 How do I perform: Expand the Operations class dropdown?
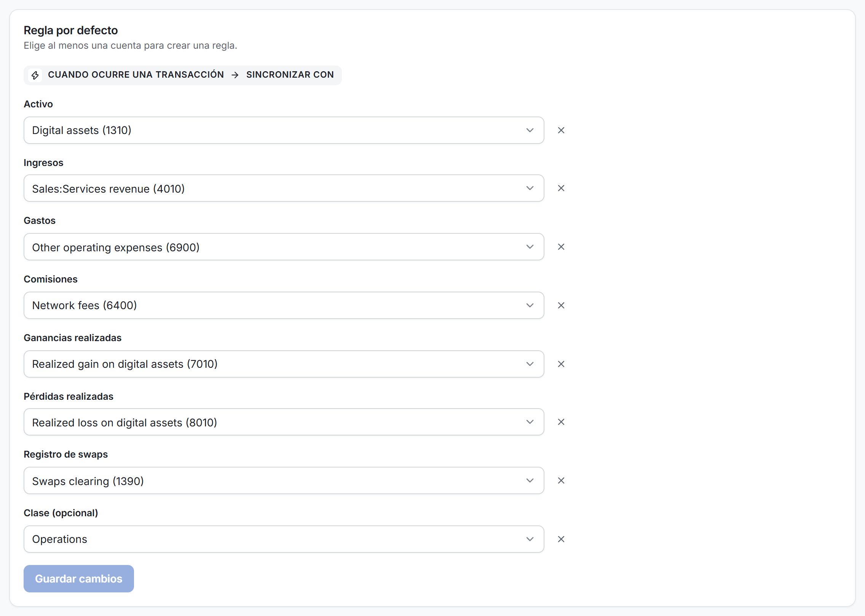tap(284, 539)
